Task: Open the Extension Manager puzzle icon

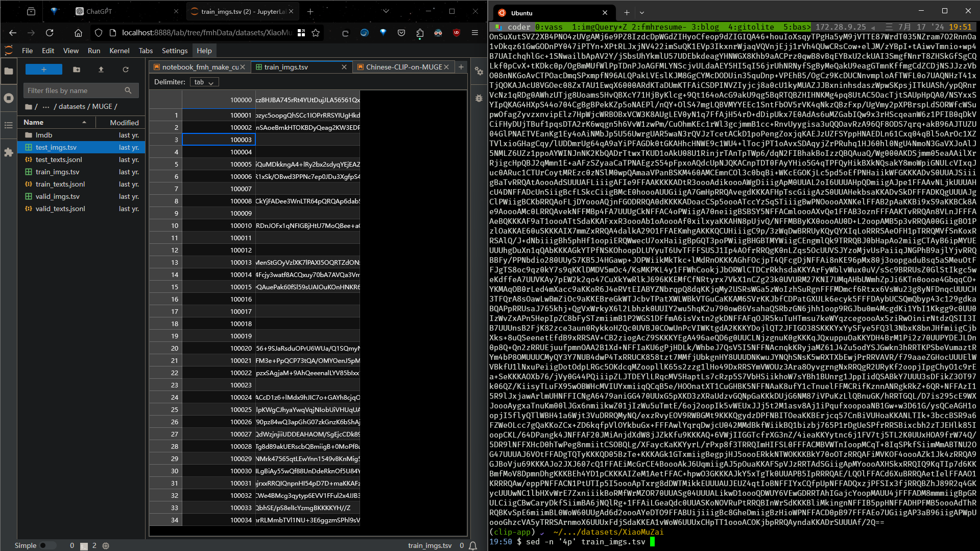Action: [9, 152]
